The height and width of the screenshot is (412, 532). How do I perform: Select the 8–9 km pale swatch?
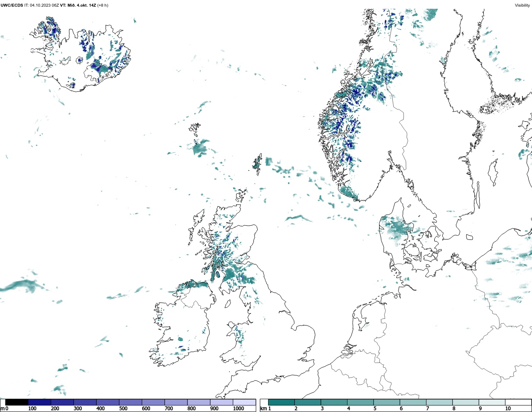tap(465, 402)
